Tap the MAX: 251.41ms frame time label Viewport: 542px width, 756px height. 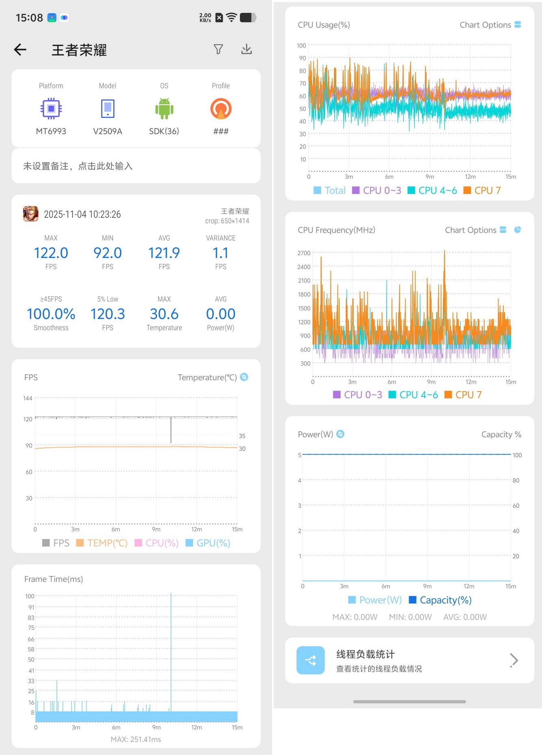click(136, 739)
